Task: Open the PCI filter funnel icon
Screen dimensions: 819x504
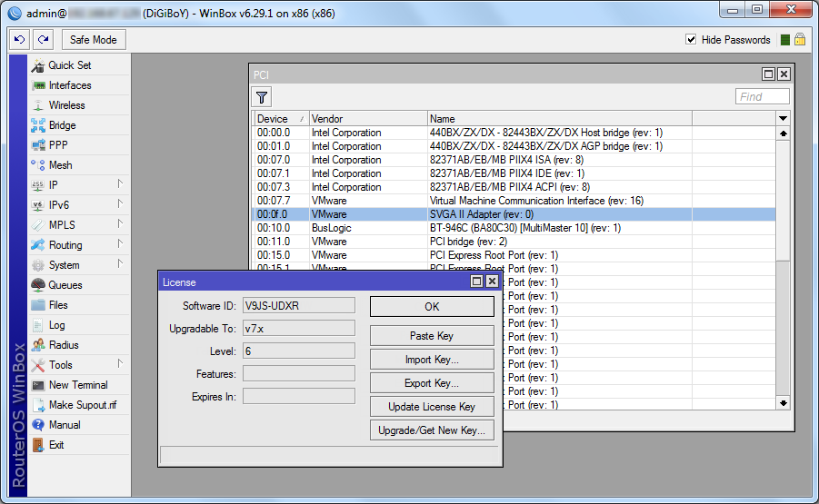Action: 262,97
